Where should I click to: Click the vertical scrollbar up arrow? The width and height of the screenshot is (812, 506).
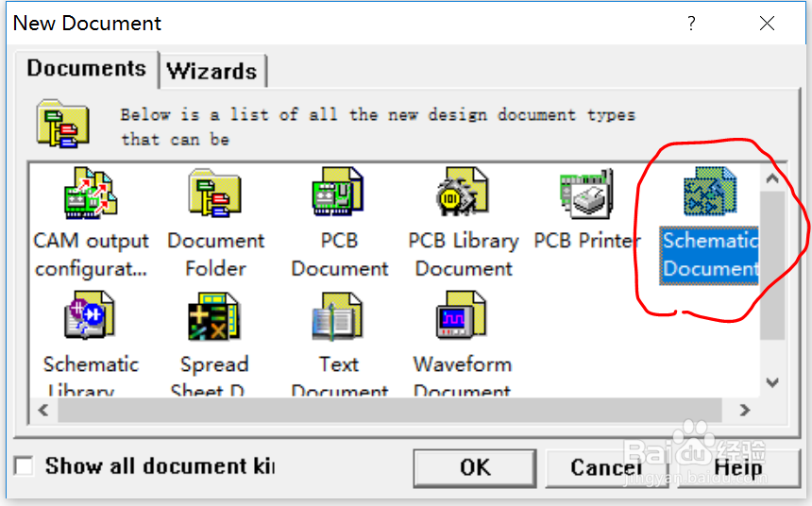tap(772, 178)
